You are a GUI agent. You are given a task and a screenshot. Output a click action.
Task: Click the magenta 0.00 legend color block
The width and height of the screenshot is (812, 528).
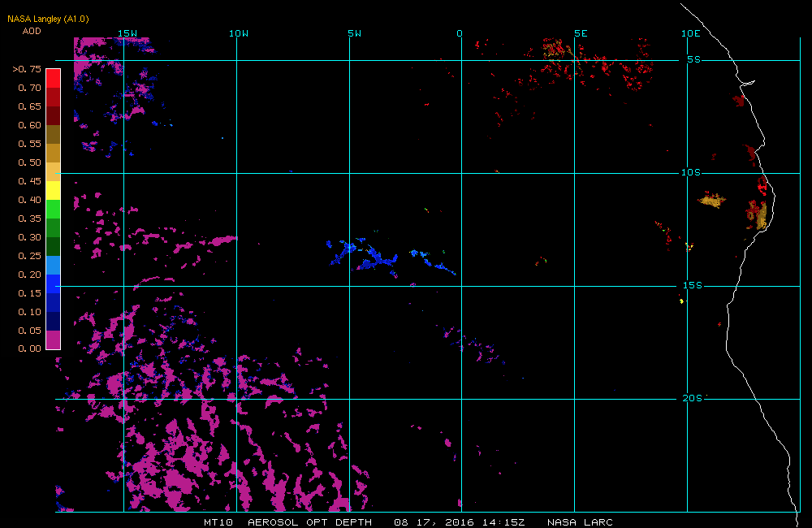[x=54, y=340]
